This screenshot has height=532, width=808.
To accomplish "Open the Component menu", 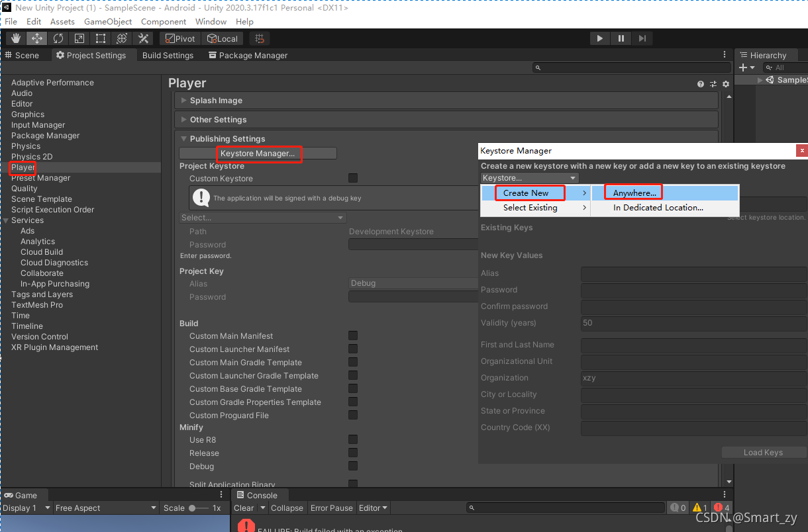I will pos(164,22).
